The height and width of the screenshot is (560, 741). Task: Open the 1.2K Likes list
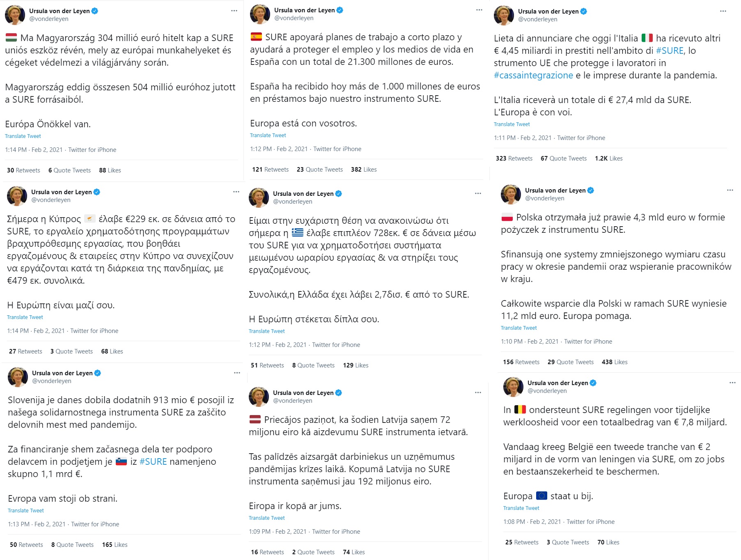[608, 158]
